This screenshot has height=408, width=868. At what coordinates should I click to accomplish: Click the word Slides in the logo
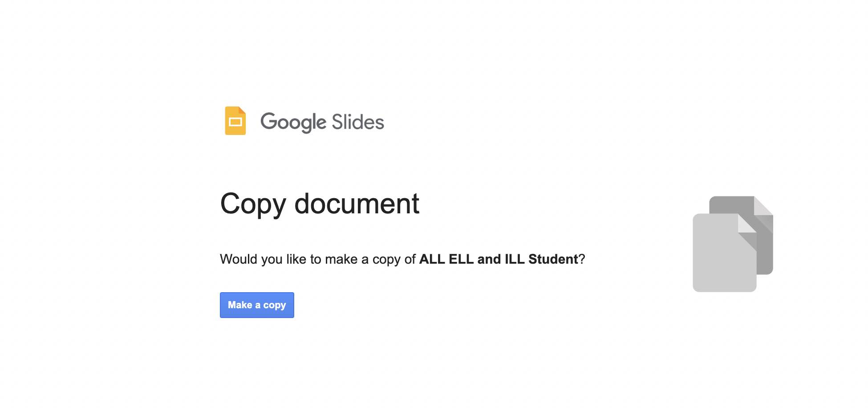357,122
